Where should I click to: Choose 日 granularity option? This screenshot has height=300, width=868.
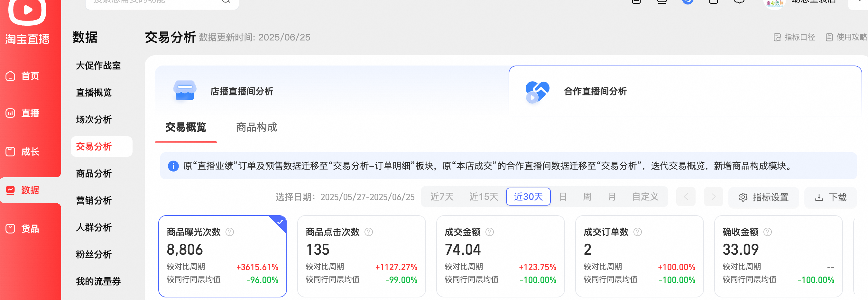(563, 197)
